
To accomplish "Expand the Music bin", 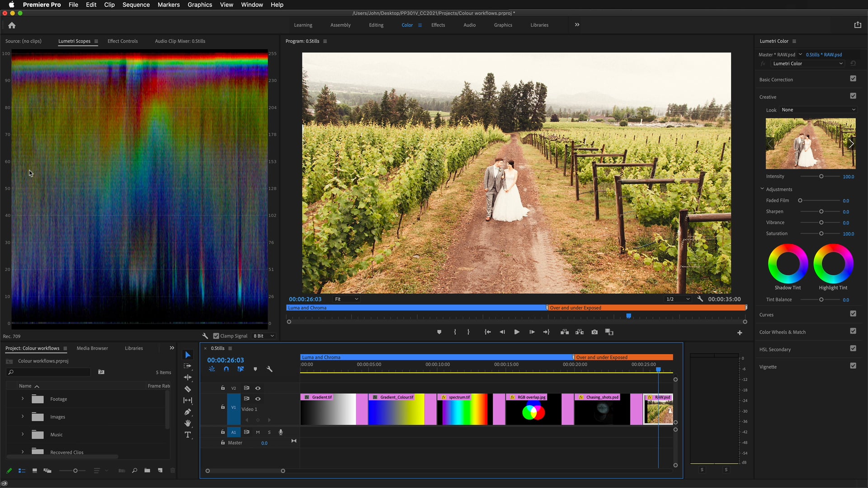I will (23, 434).
